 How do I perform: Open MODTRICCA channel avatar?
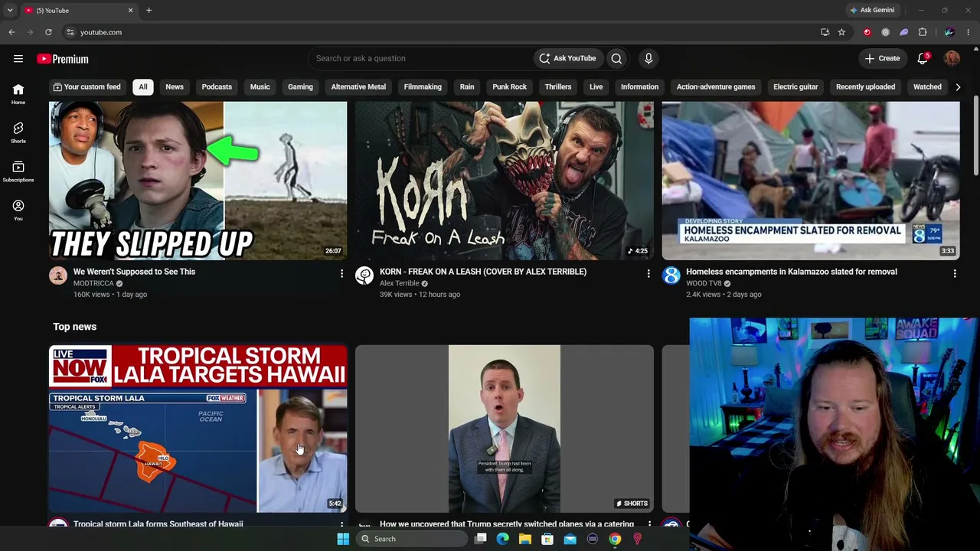(58, 275)
